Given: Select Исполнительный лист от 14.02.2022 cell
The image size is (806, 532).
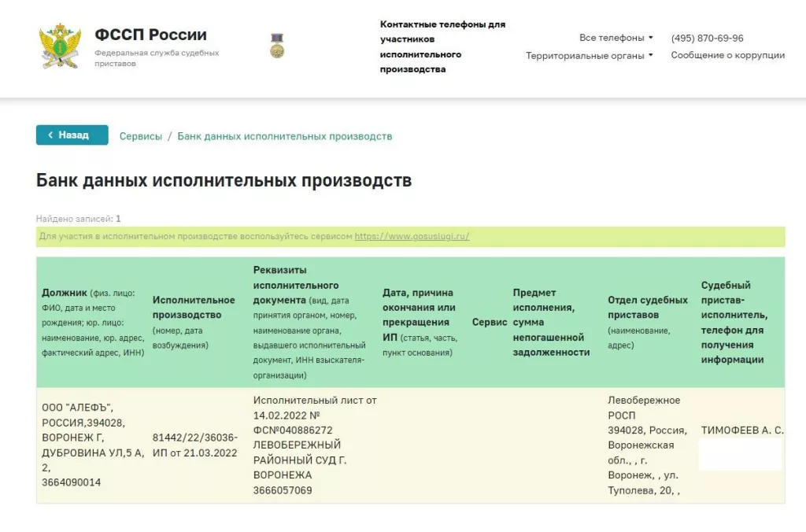Looking at the screenshot, I should tap(315, 445).
